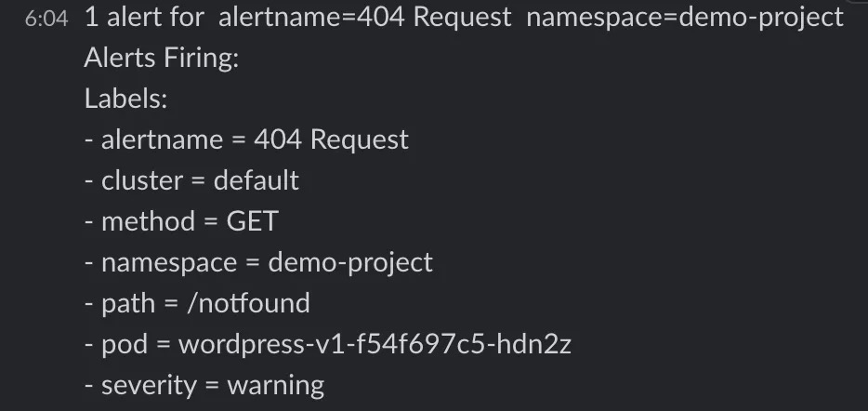
Task: Click the "404 Request" value in labels list
Action: coord(331,139)
